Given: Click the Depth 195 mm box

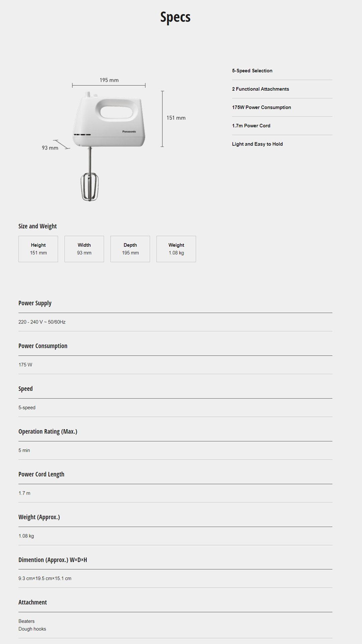Looking at the screenshot, I should pos(130,249).
